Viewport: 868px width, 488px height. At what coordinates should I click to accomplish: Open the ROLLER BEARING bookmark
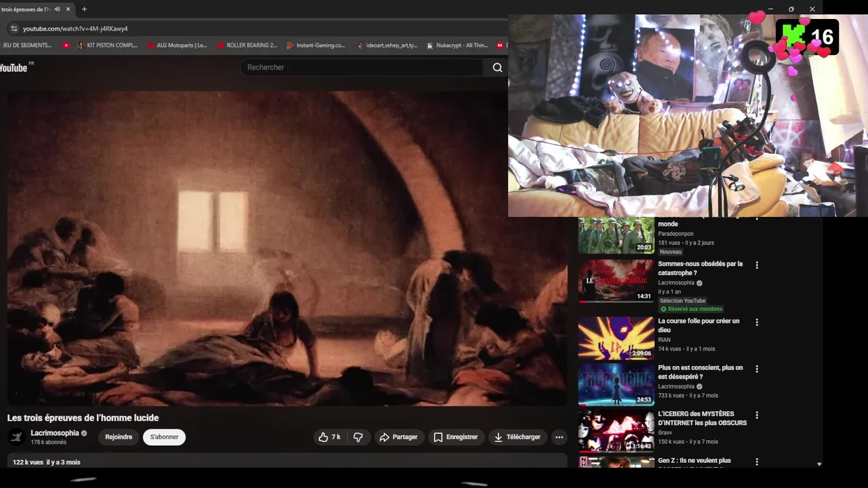(x=247, y=45)
